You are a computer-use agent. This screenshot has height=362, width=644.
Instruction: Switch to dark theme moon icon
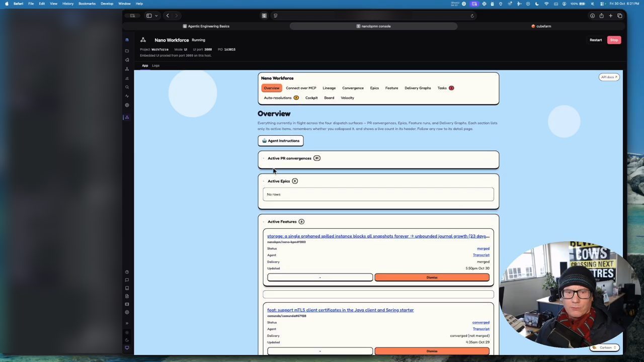(127, 340)
